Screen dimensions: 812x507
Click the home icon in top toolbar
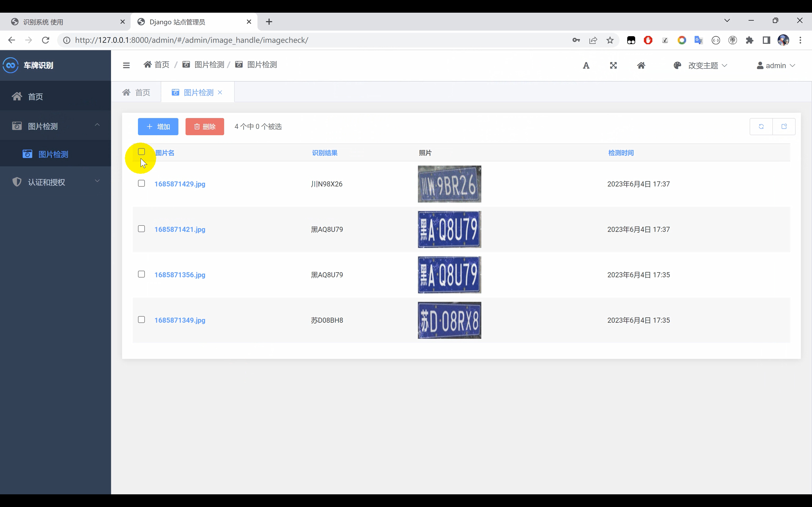641,66
